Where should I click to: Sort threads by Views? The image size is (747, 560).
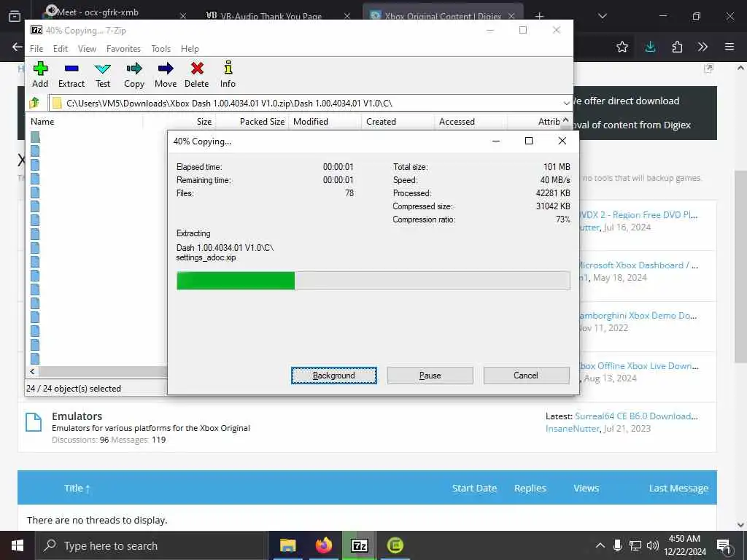[x=586, y=488]
